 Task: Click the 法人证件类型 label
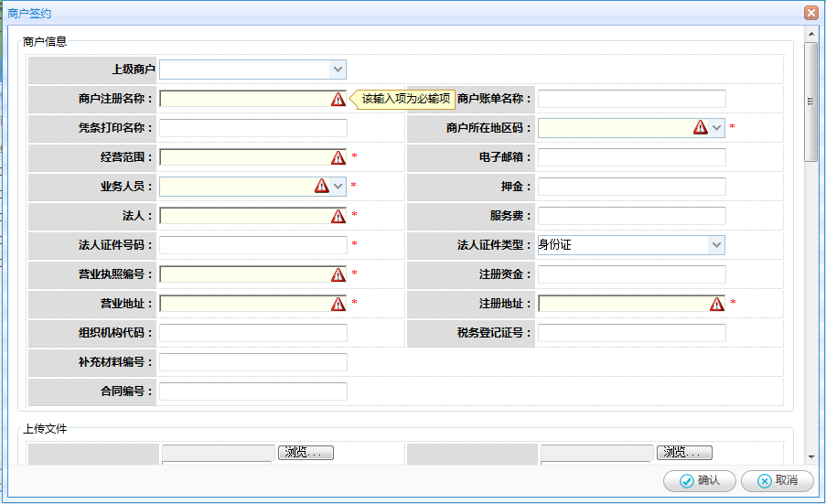493,245
